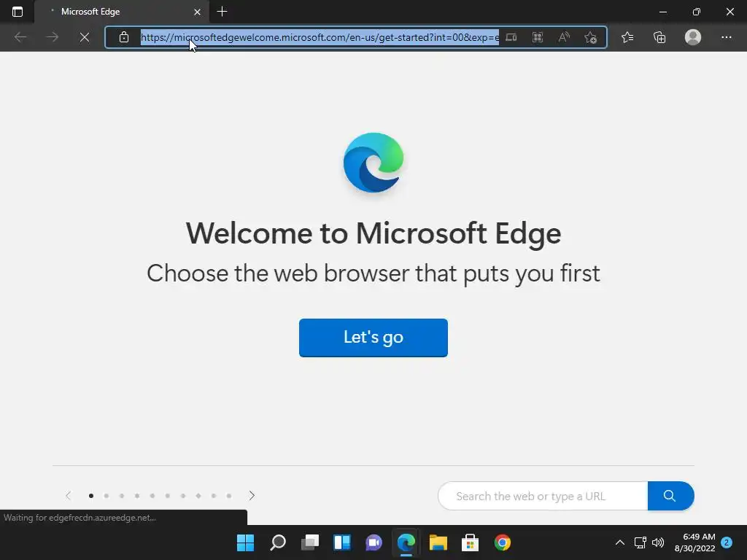
Task: Open volume tray icon
Action: [658, 542]
